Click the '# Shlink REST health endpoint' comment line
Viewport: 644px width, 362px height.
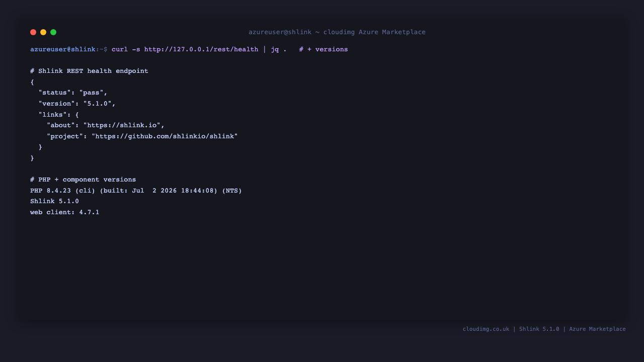[89, 71]
